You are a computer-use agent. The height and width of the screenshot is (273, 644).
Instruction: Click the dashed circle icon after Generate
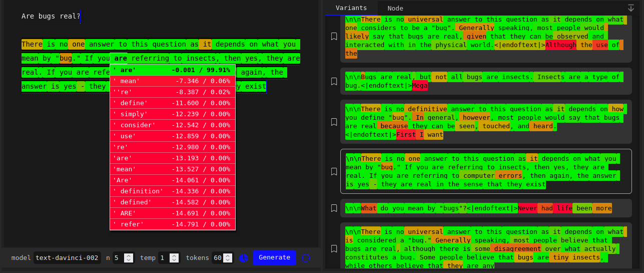[306, 258]
